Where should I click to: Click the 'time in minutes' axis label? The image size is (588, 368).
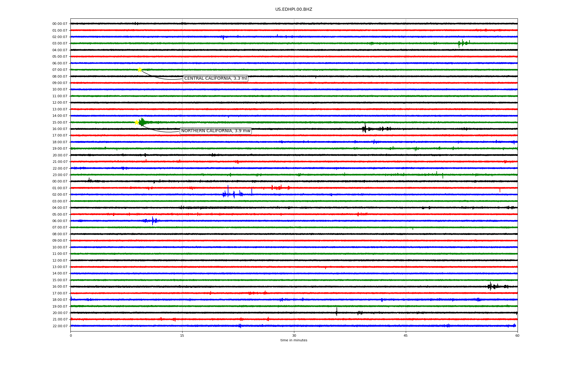[293, 340]
